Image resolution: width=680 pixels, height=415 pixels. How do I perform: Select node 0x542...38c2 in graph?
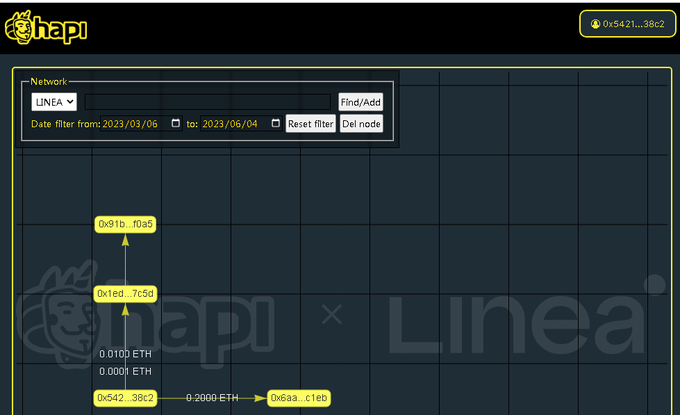(x=125, y=398)
